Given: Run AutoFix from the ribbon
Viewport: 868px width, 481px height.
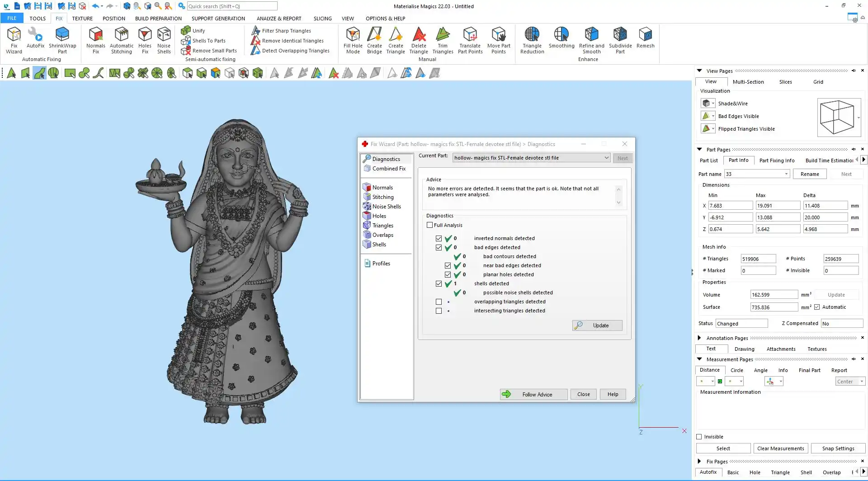Looking at the screenshot, I should [x=35, y=38].
